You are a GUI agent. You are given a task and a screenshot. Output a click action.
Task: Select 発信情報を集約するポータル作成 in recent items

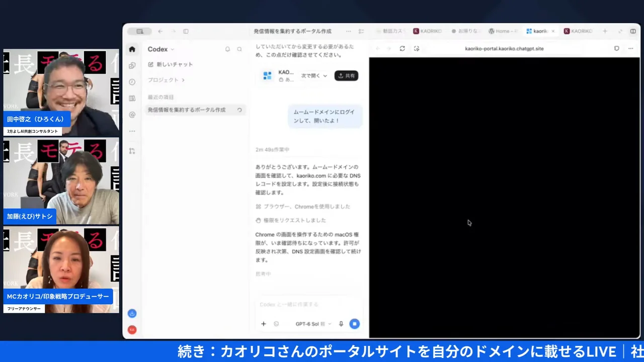click(195, 110)
